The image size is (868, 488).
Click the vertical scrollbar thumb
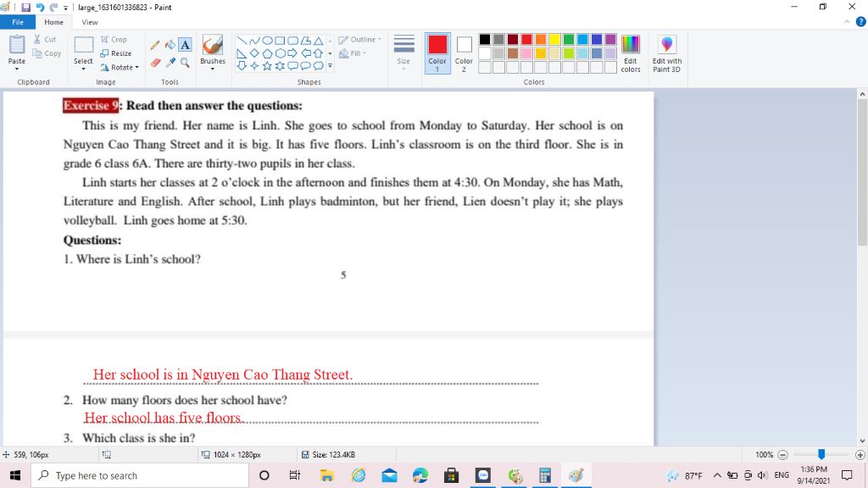tap(862, 173)
